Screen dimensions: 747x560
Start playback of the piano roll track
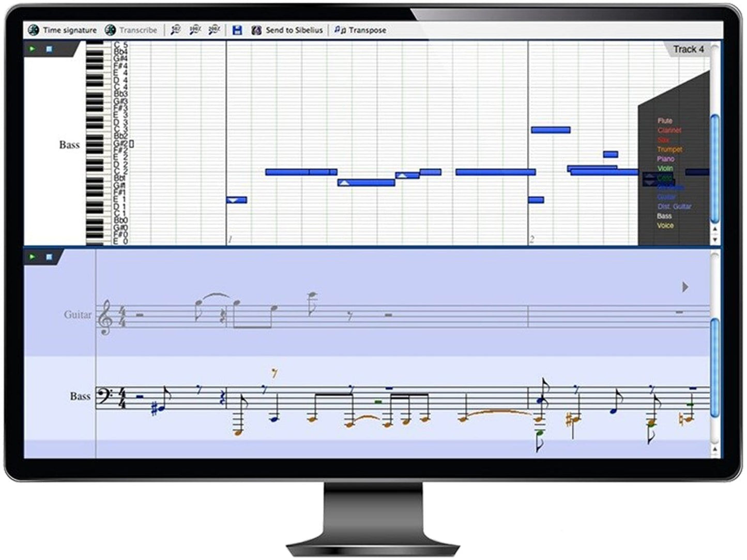point(33,48)
